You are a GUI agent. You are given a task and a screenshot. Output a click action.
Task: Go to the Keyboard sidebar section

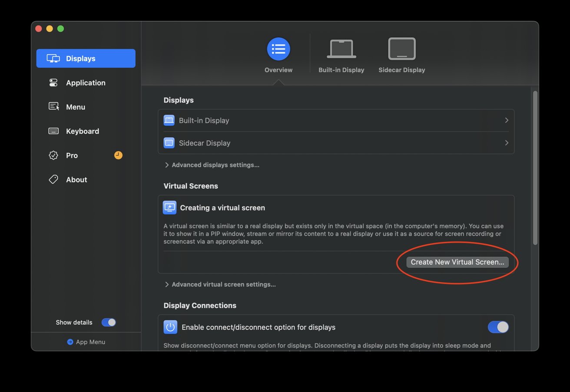point(82,131)
